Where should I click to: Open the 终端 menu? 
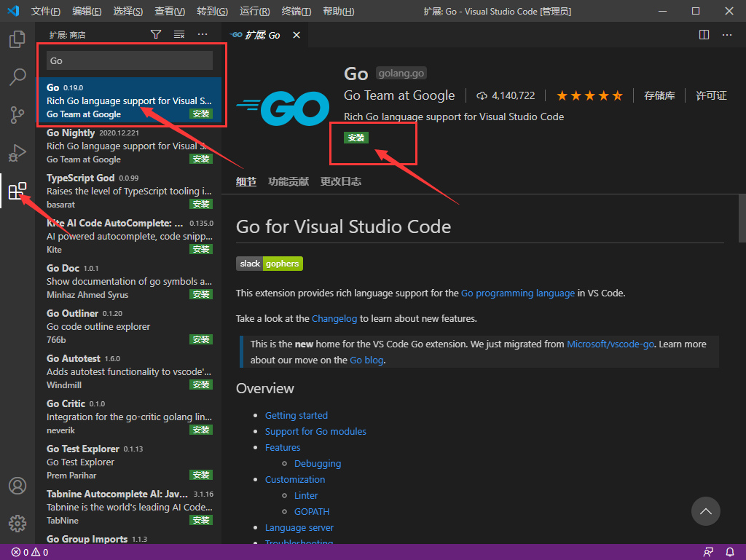296,11
